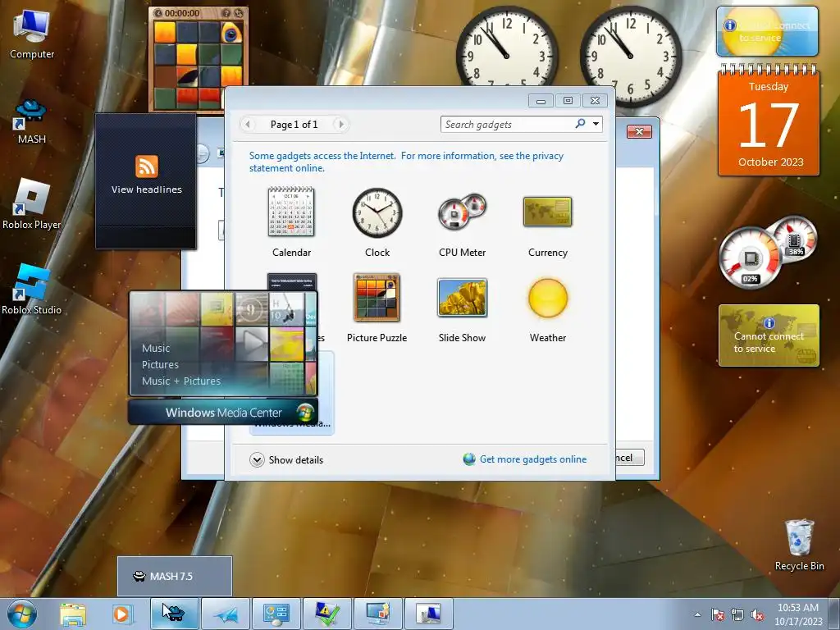Click the toucan eye puzzle tile
840x630 pixels.
pos(231,32)
